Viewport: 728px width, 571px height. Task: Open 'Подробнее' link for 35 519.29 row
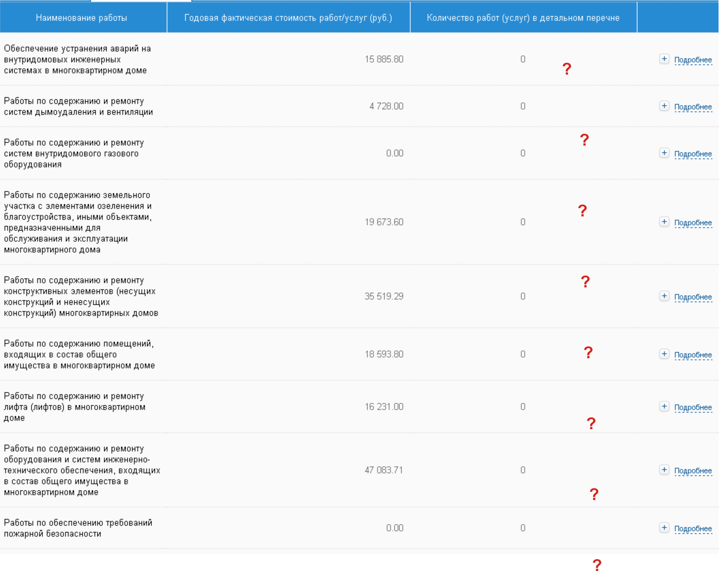(x=693, y=297)
